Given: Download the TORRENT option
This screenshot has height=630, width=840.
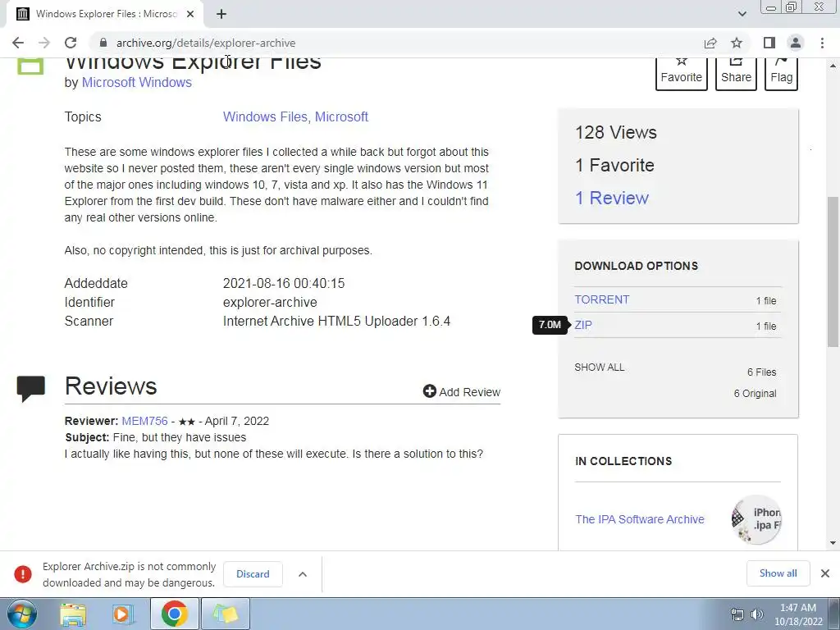Looking at the screenshot, I should 601,299.
